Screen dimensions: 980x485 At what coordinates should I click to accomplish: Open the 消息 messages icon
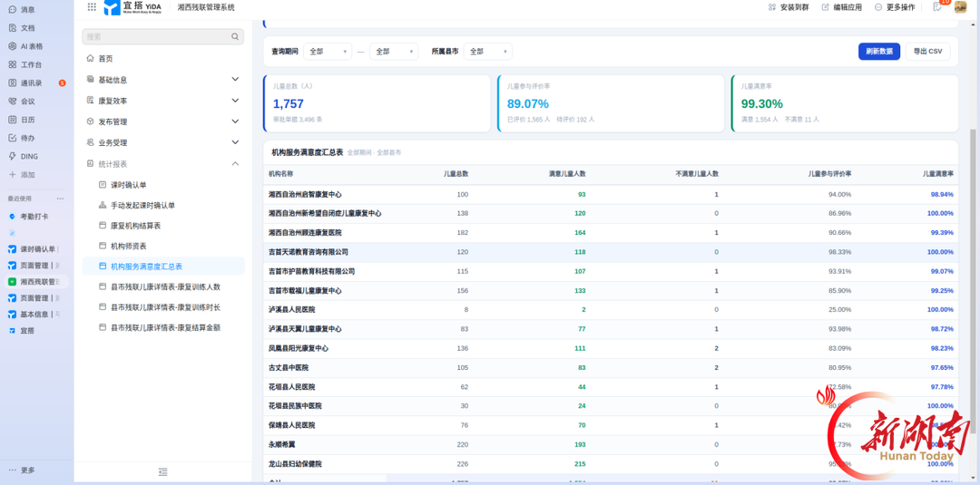pyautogui.click(x=13, y=9)
